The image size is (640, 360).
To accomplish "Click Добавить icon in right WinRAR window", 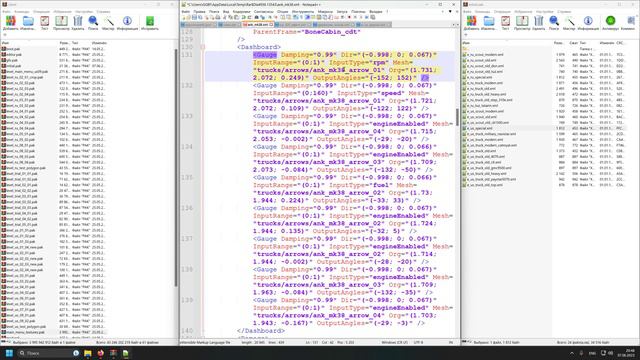I will (471, 23).
